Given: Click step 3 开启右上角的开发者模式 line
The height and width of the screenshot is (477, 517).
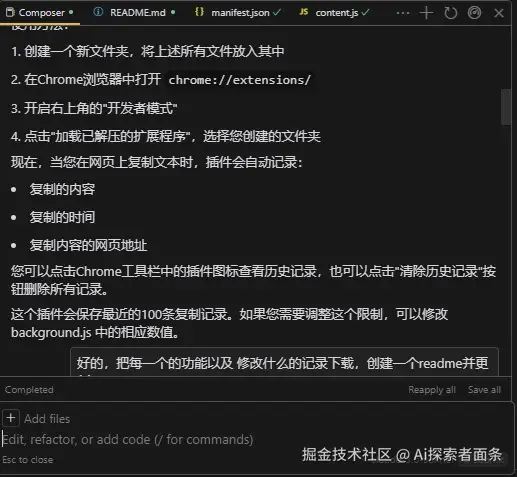Looking at the screenshot, I should pos(94,108).
